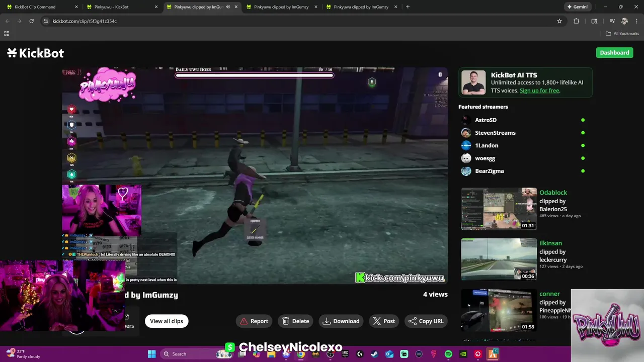The image size is (644, 362).
Task: Open the green Dashboard button
Action: (x=614, y=53)
